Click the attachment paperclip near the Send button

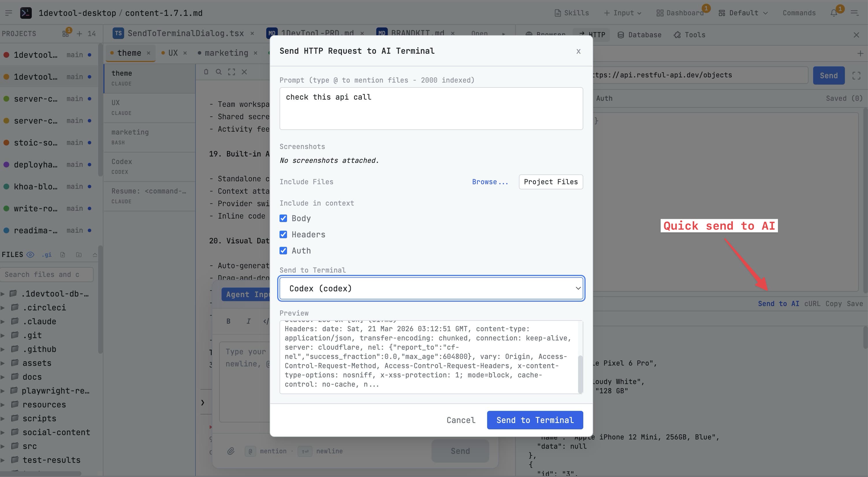click(x=231, y=451)
